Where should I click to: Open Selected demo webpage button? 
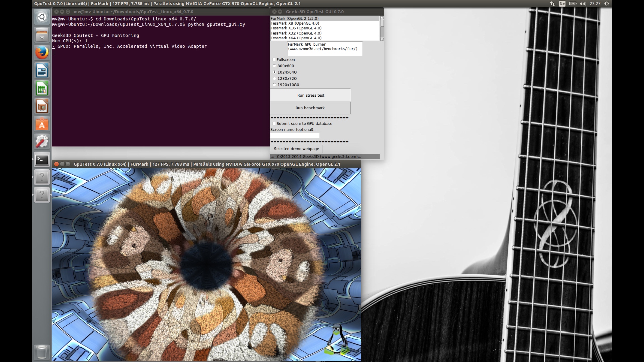(x=297, y=149)
